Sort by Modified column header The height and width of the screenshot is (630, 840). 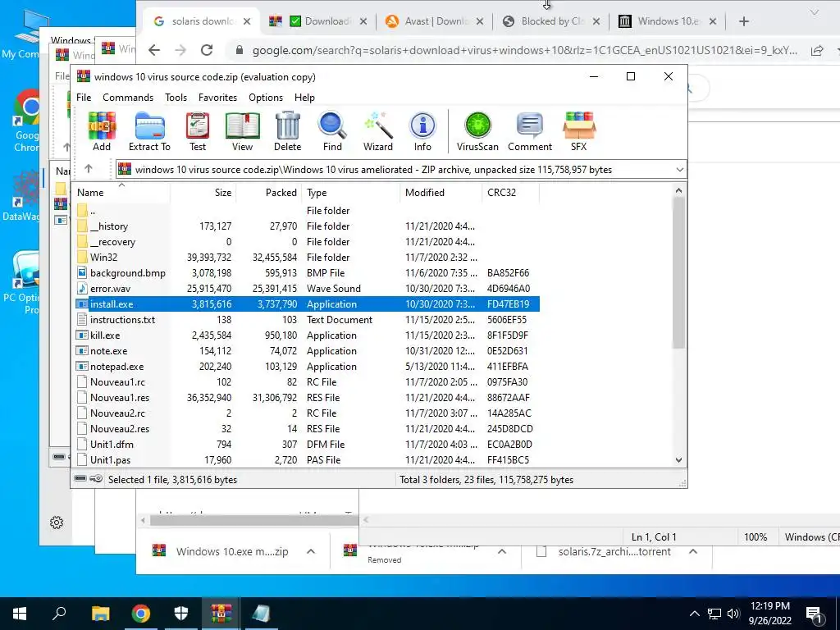(x=441, y=192)
